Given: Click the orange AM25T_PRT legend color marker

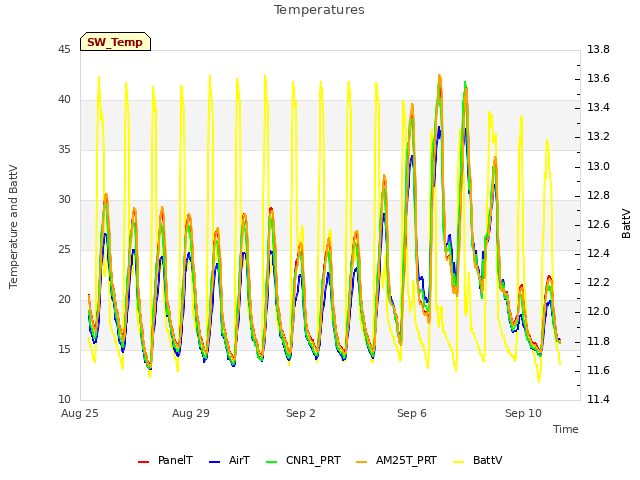Looking at the screenshot, I should [x=362, y=462].
